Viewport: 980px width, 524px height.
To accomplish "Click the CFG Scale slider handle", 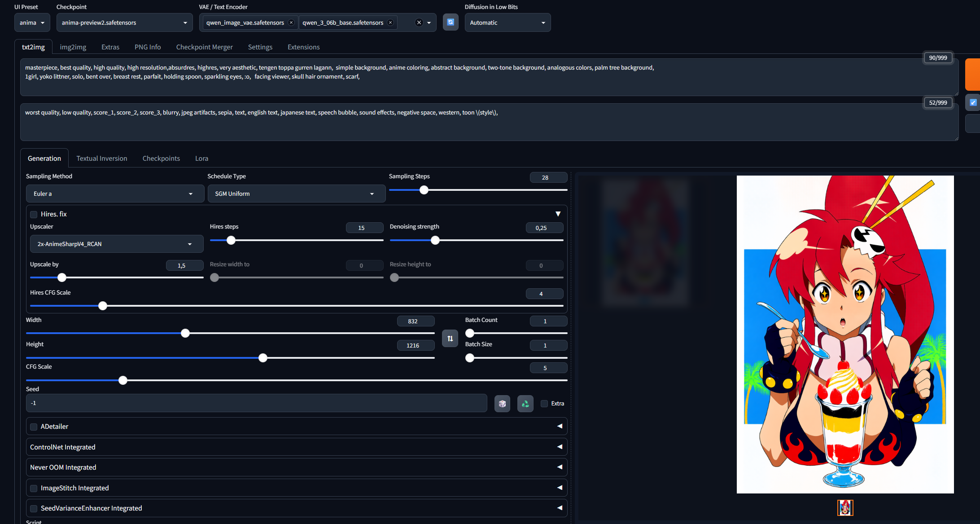I will [123, 380].
